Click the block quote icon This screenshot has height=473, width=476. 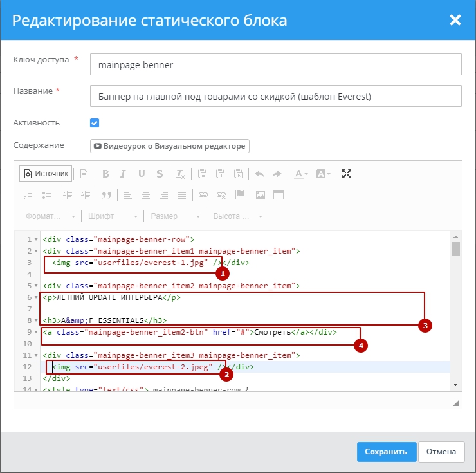106,194
